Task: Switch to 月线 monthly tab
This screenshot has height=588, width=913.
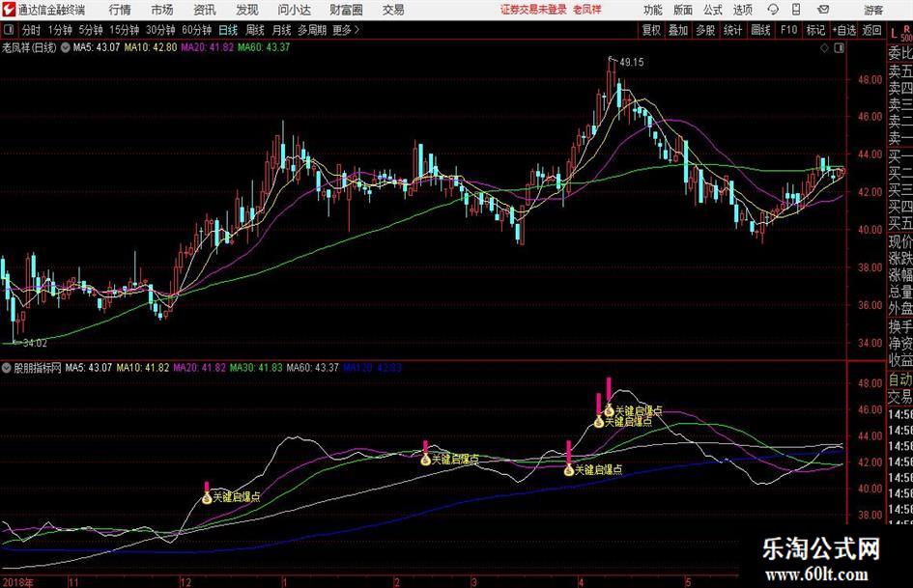Action: point(281,30)
